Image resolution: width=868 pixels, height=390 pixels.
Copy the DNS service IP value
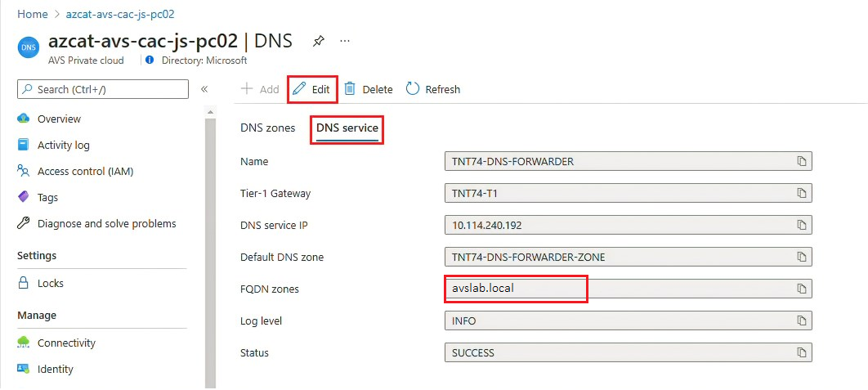pos(801,226)
